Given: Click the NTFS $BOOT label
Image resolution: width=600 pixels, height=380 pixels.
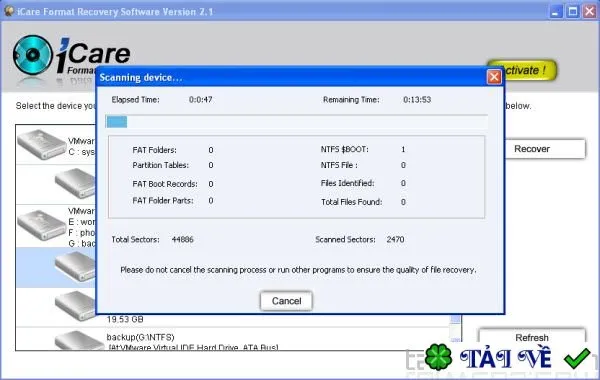Looking at the screenshot, I should coord(344,149).
